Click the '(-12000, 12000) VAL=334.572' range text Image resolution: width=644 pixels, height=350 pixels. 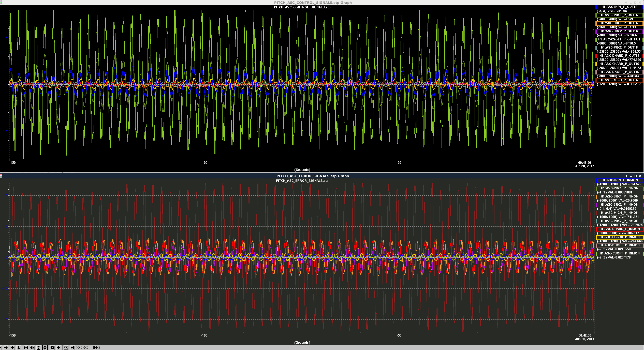tap(619, 184)
